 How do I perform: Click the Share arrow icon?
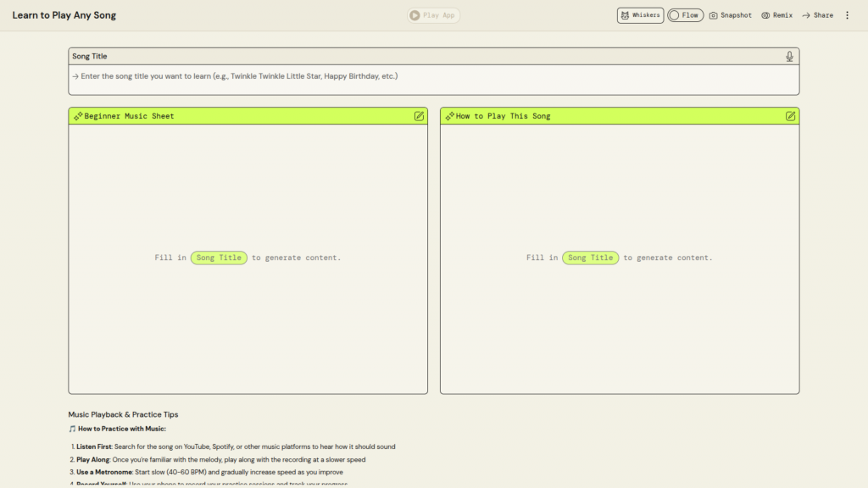pyautogui.click(x=806, y=15)
